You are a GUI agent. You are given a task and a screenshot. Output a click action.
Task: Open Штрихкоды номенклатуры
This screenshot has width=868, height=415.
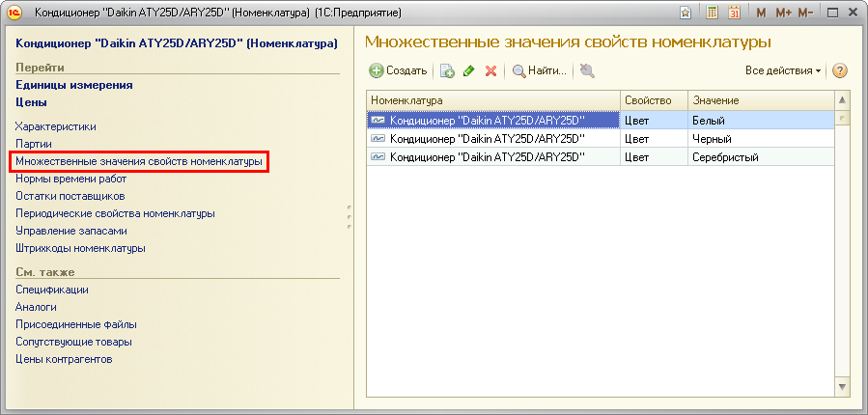(81, 248)
